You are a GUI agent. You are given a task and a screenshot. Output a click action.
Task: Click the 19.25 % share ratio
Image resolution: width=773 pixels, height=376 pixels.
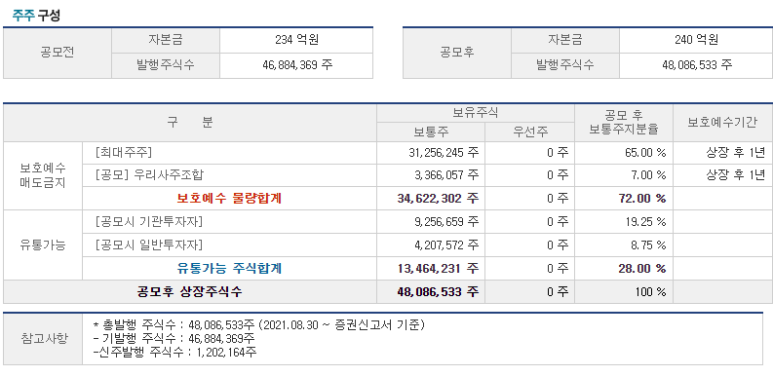(x=646, y=222)
